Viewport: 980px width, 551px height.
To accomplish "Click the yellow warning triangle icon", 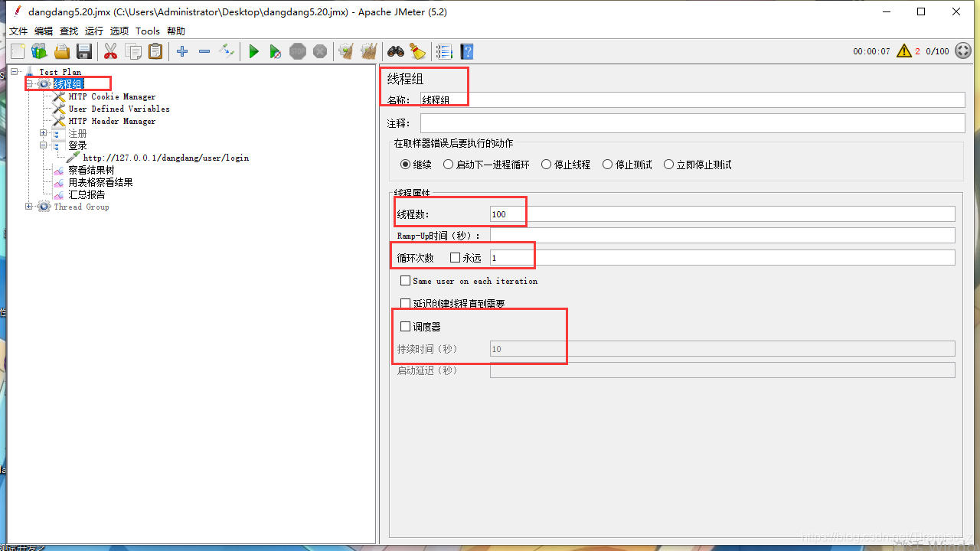I will tap(904, 51).
